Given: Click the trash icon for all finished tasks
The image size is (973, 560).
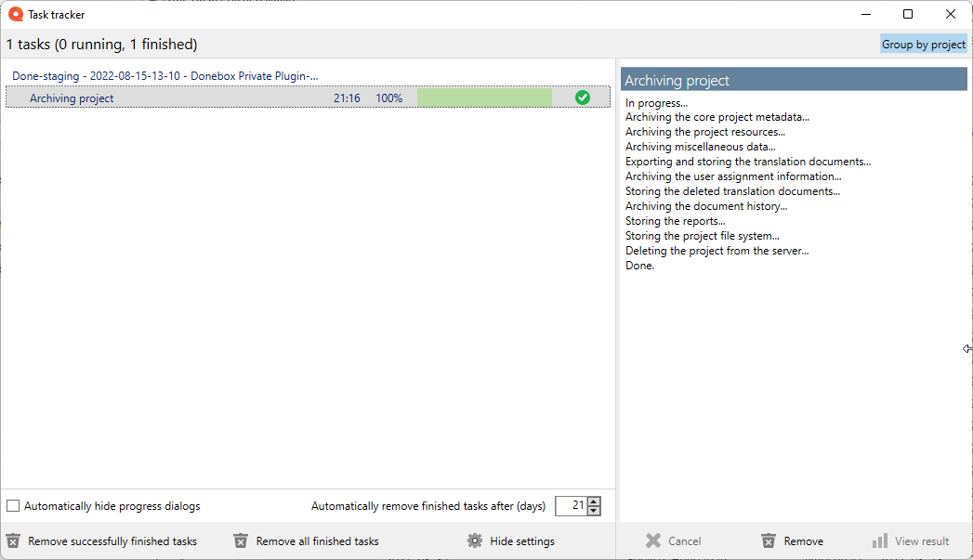Looking at the screenshot, I should 241,540.
